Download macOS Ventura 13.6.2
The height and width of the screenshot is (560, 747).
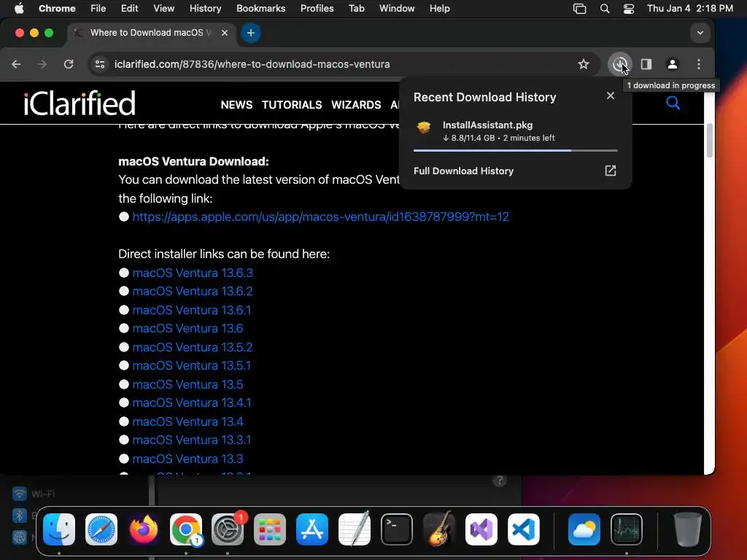pyautogui.click(x=193, y=291)
